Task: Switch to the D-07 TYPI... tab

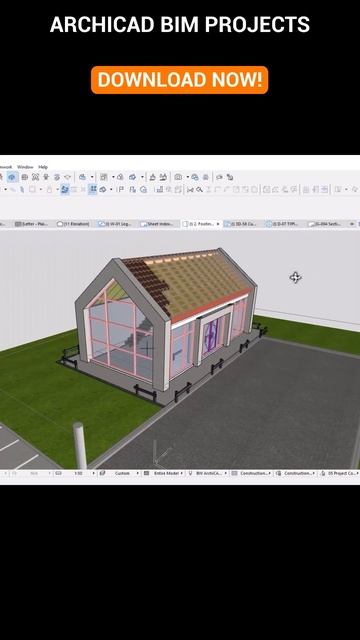Action: tap(282, 224)
